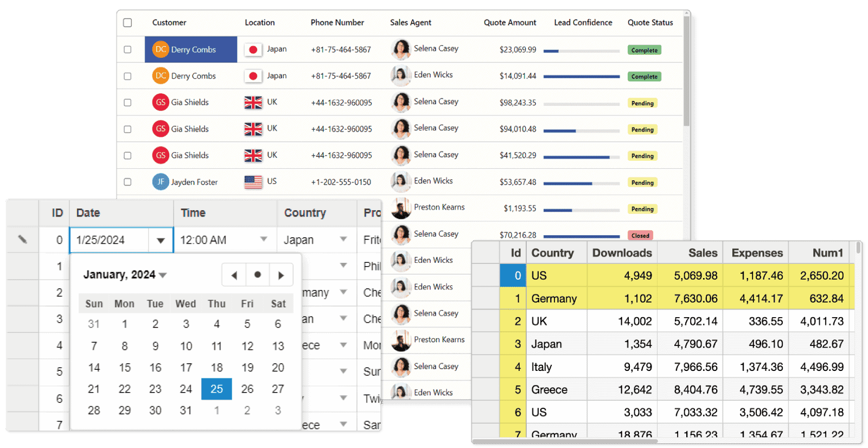Click the orange DC avatar of selected Derry Combs

161,49
